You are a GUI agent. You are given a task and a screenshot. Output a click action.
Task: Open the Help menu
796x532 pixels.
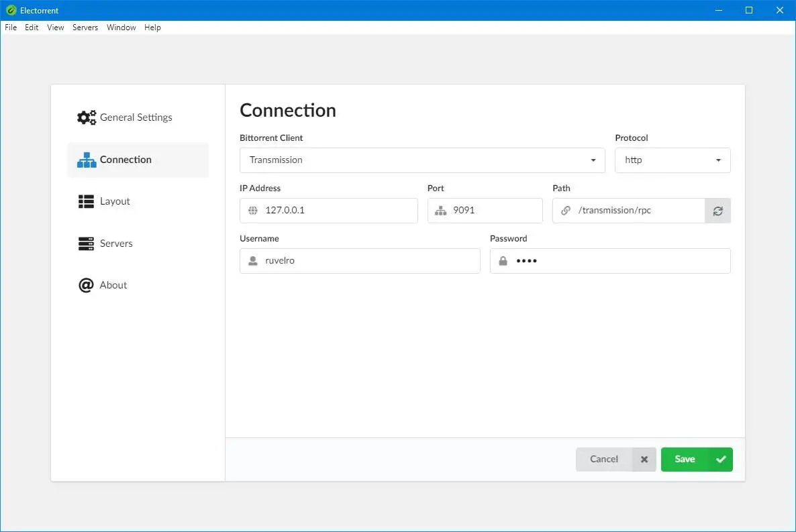(x=152, y=28)
